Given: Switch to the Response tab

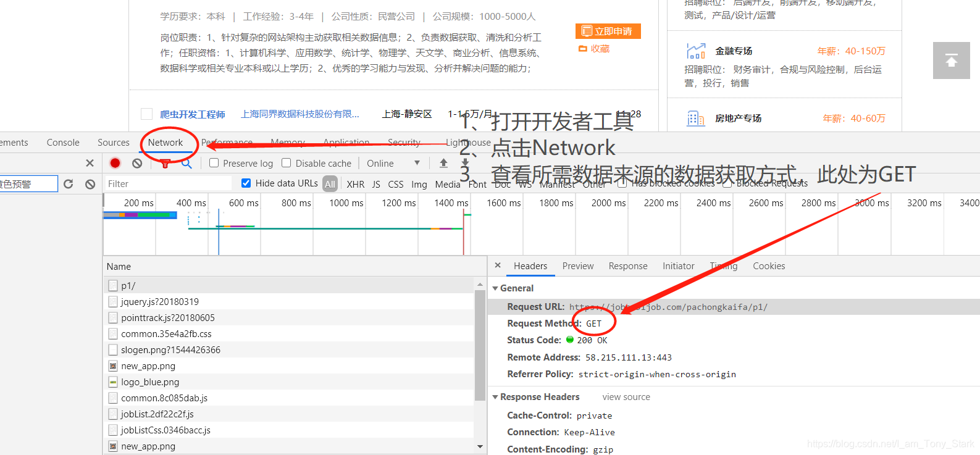Looking at the screenshot, I should pos(628,266).
